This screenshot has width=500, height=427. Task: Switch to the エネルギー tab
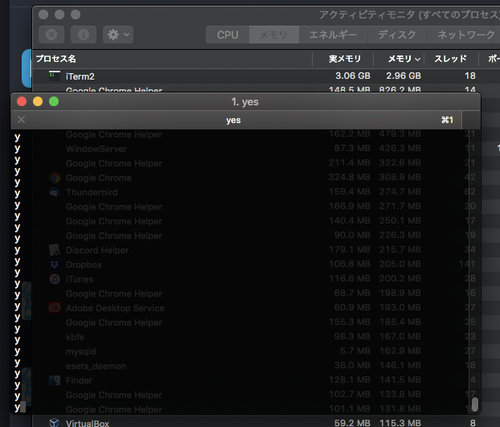333,35
